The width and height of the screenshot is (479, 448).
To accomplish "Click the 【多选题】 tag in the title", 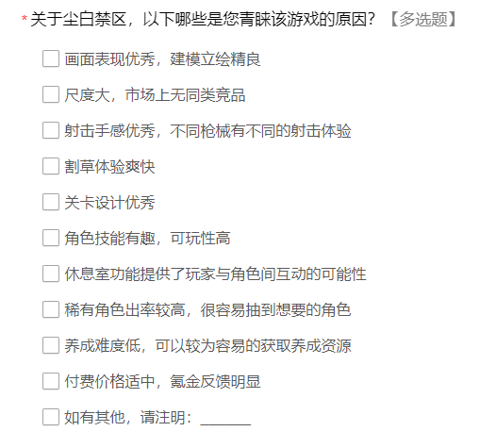I will pyautogui.click(x=423, y=20).
